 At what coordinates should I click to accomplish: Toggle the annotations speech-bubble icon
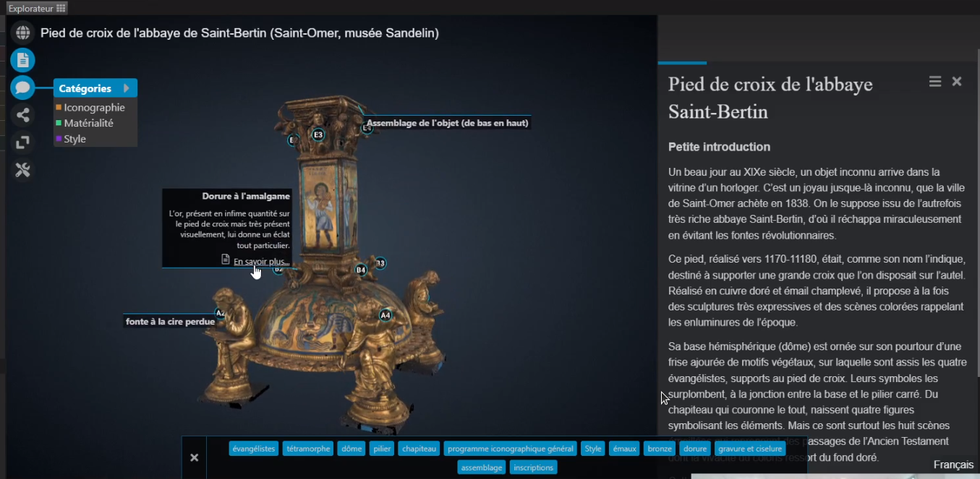pos(22,88)
